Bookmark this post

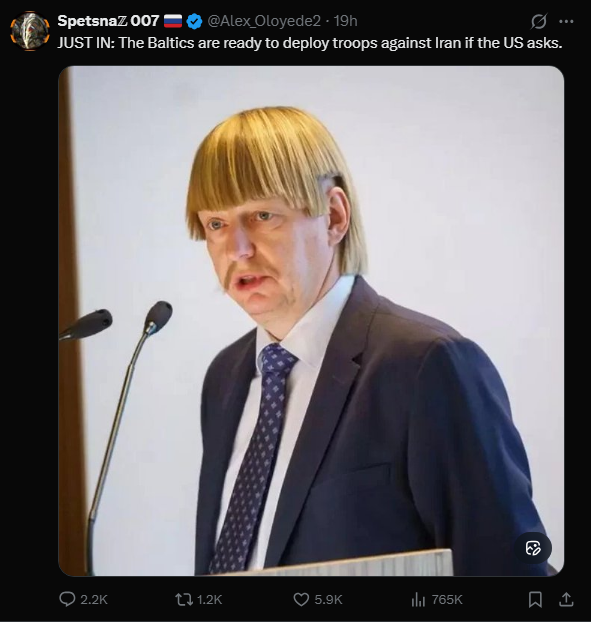535,599
